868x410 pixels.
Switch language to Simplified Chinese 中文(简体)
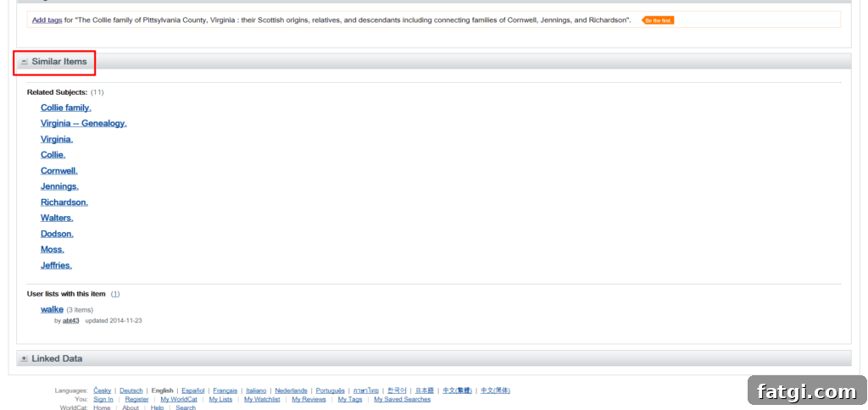point(495,391)
